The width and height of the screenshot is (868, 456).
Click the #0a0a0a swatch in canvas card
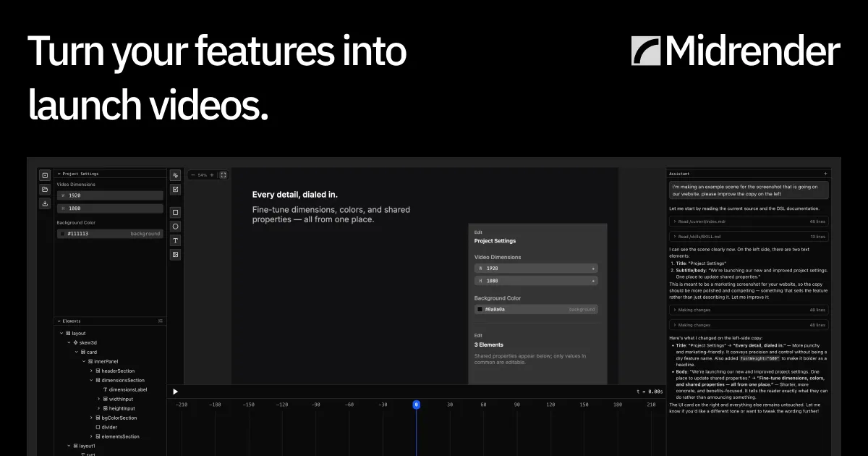tap(480, 309)
